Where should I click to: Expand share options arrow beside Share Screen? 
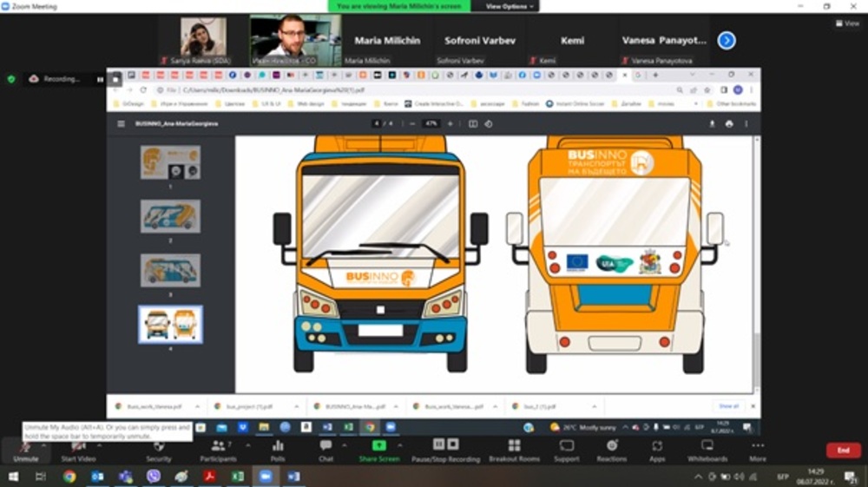coord(399,445)
